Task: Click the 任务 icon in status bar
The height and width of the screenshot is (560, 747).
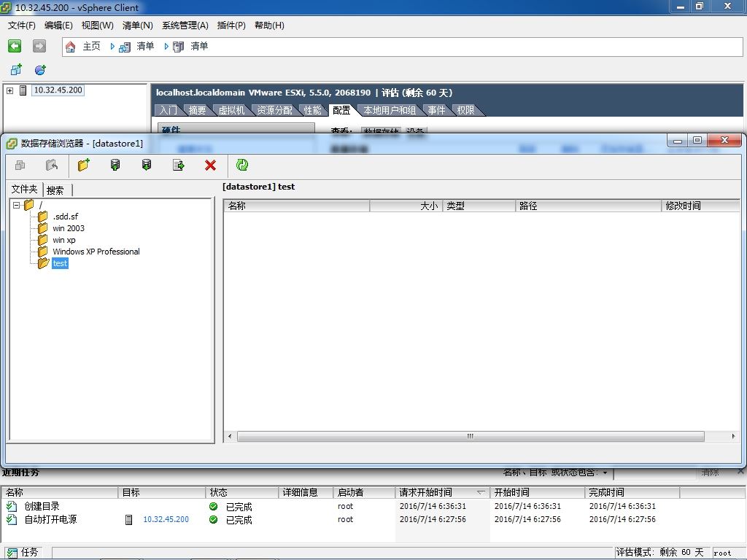Action: 11,553
